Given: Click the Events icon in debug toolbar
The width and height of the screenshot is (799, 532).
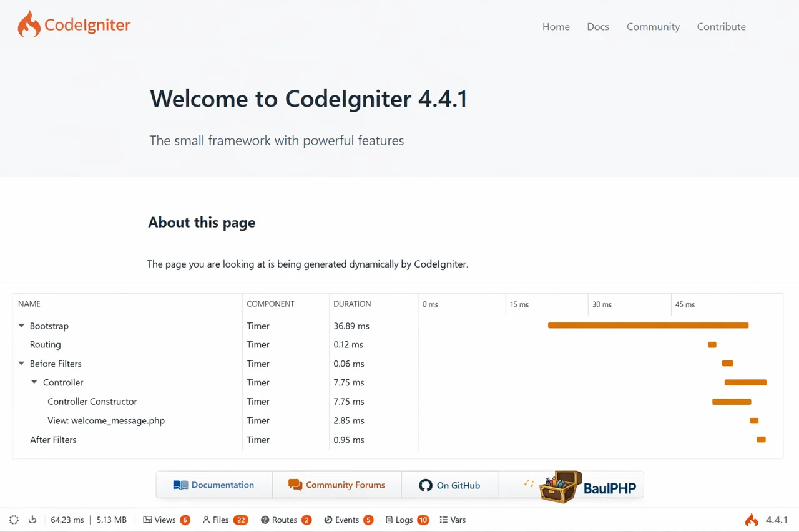Looking at the screenshot, I should (x=328, y=520).
